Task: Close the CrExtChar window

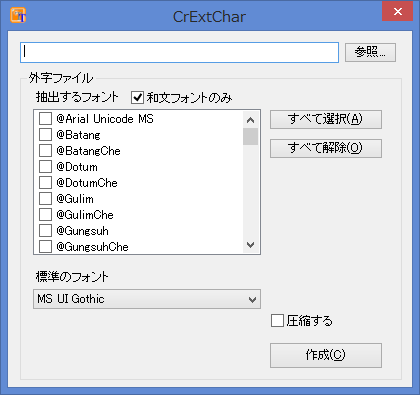Action: (x=397, y=12)
